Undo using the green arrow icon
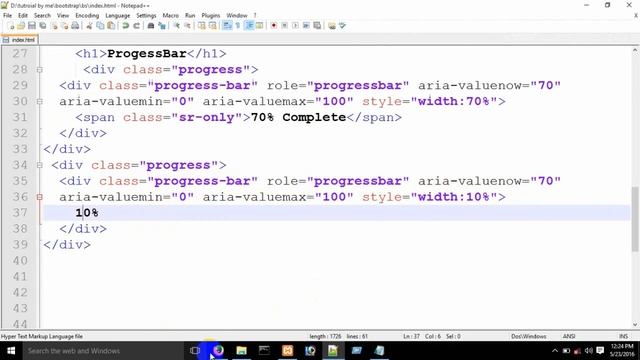 click(126, 26)
